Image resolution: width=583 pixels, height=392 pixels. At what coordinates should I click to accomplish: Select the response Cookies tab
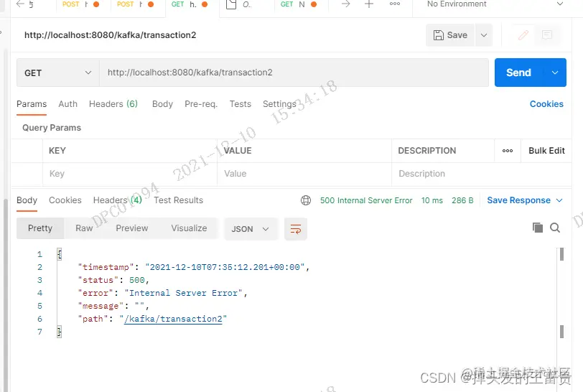(65, 200)
